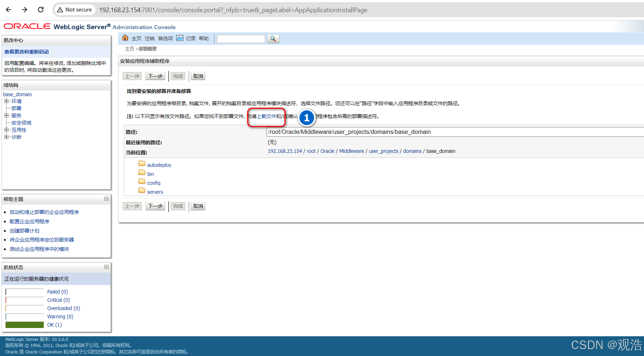The height and width of the screenshot is (356, 644).
Task: Click the console search text box
Action: [241, 39]
